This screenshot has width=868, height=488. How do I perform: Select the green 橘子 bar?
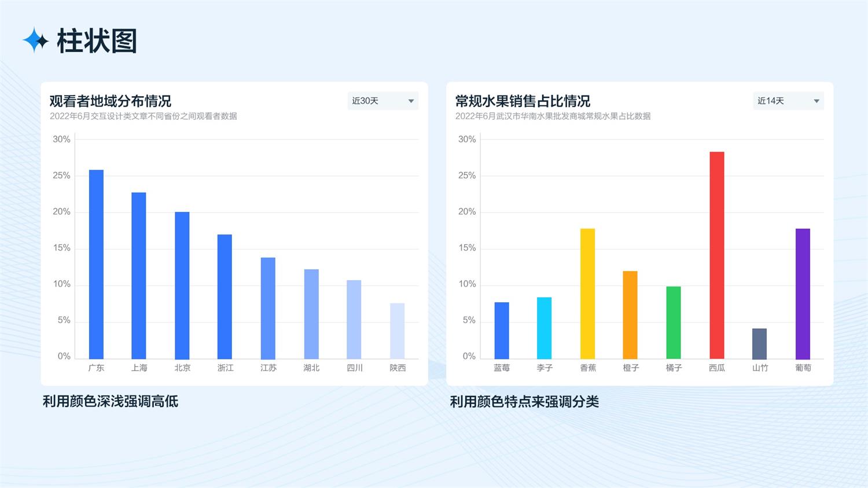(x=674, y=322)
